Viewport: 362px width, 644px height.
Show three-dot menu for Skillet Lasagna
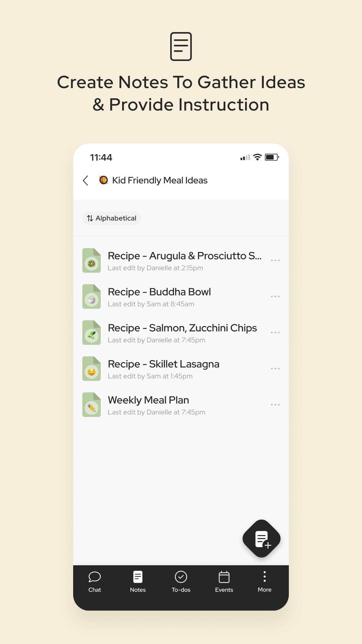[x=275, y=369]
